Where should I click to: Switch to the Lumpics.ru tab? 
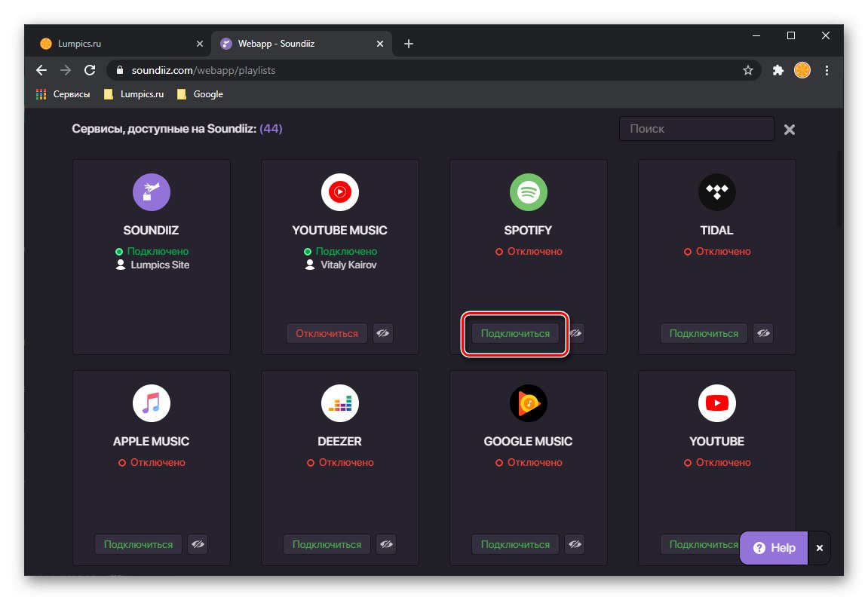pos(119,44)
